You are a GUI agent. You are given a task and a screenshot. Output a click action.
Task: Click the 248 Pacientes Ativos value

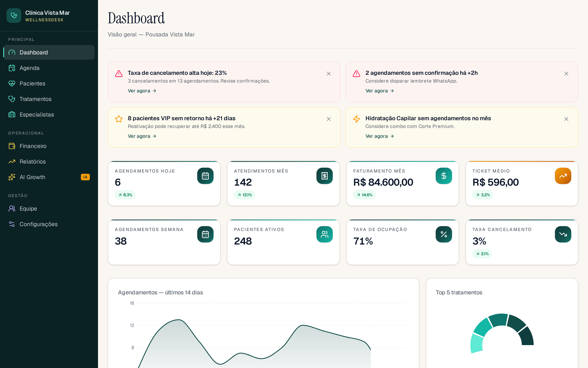pyautogui.click(x=243, y=241)
